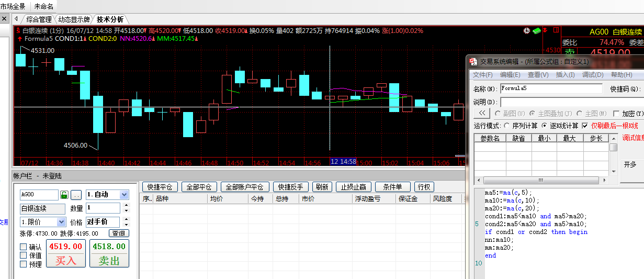Click the parameter table horizontal scrollbar
This screenshot has width=644, height=279.
(541, 180)
